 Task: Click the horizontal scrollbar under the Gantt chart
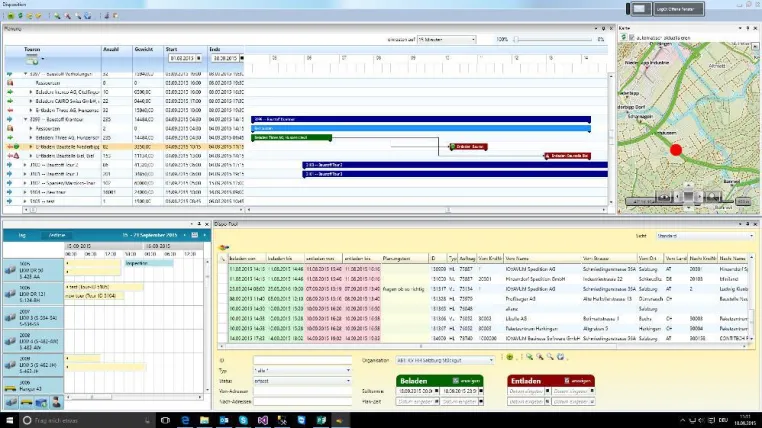click(x=426, y=210)
